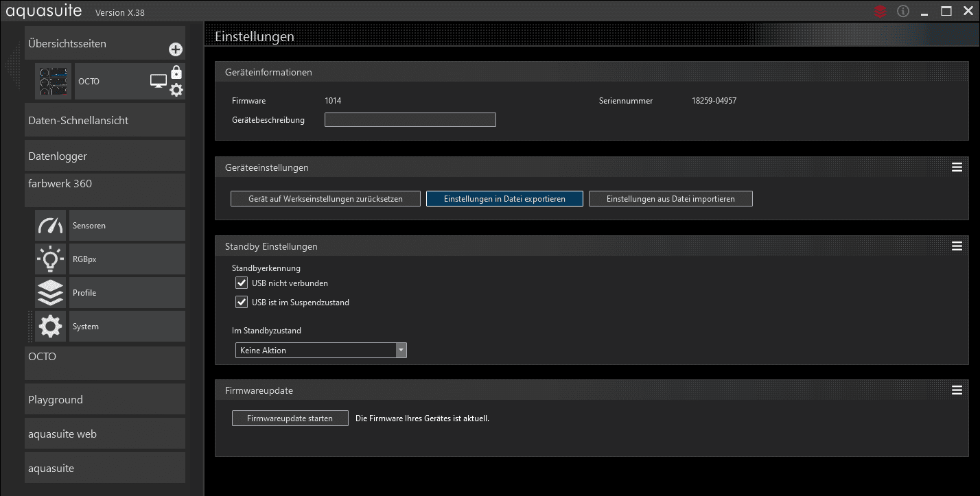
Task: Toggle USB nicht verbunden checkbox
Action: pos(242,283)
